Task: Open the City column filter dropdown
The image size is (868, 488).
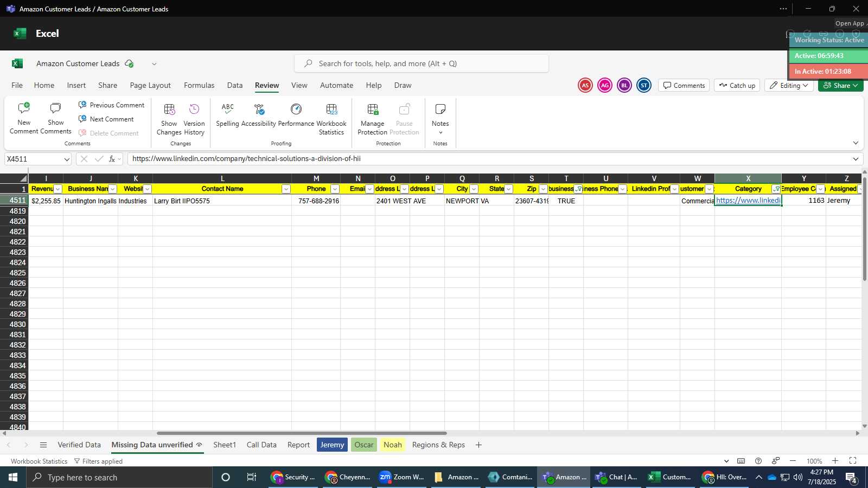Action: click(x=474, y=189)
